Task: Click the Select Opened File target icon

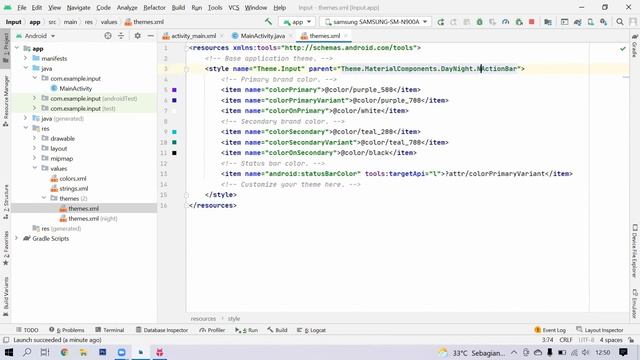Action: click(108, 36)
